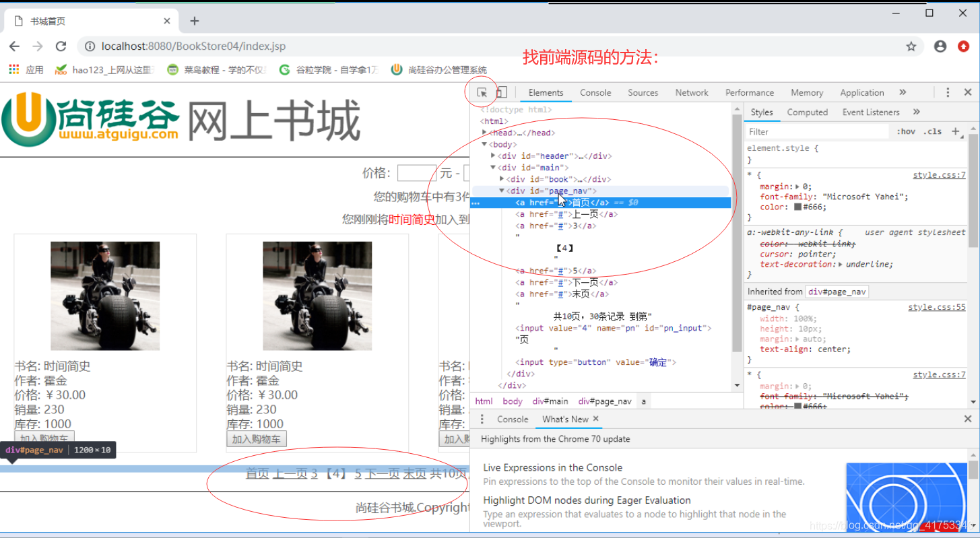Open style.css:55 source link
Screen dimensions: 980x538
click(937, 307)
